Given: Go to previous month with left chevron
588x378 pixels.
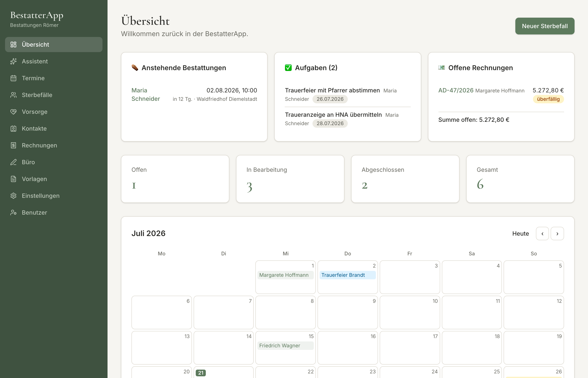Looking at the screenshot, I should click(x=542, y=234).
